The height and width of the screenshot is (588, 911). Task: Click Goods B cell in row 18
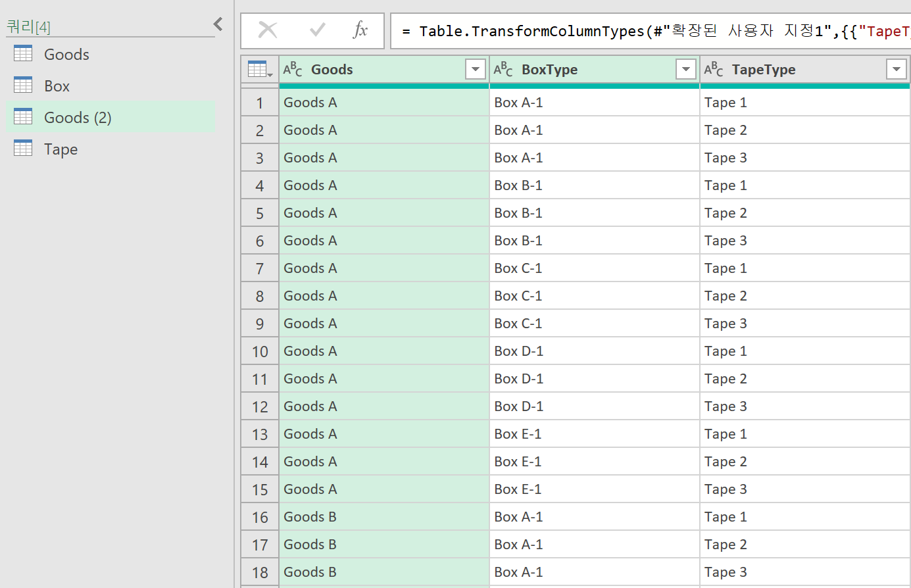384,572
